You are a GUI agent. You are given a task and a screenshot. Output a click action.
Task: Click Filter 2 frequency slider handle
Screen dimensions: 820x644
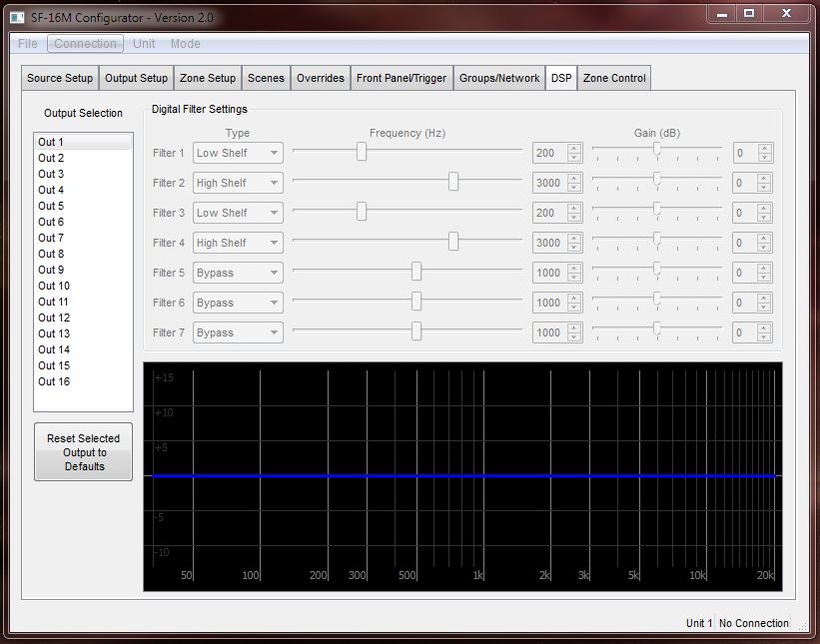(453, 182)
